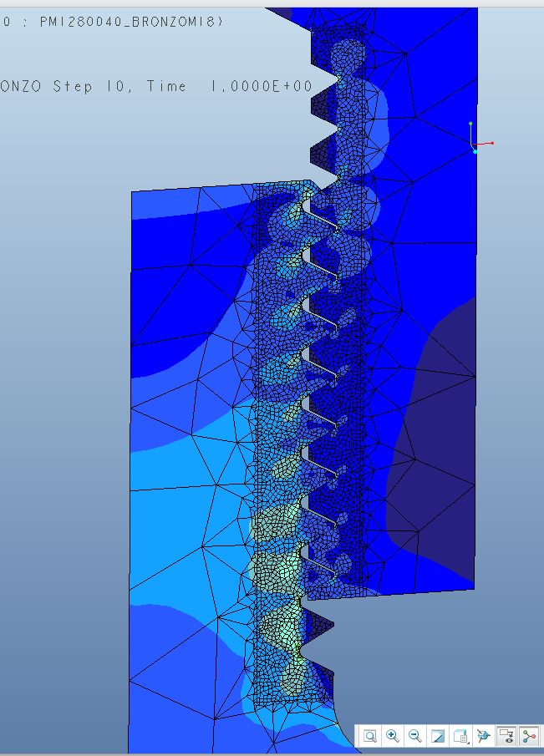Toggle the annotation display eye icon
The image size is (544, 756).
(506, 736)
